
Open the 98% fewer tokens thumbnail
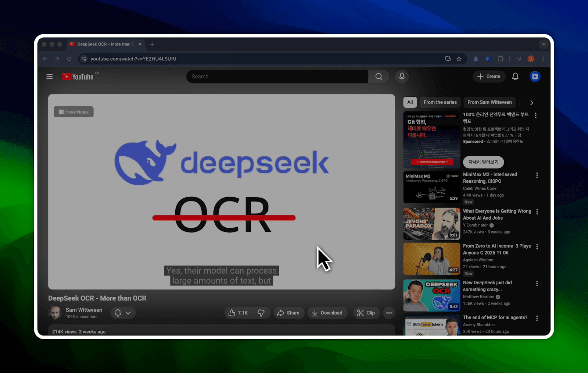click(x=432, y=325)
